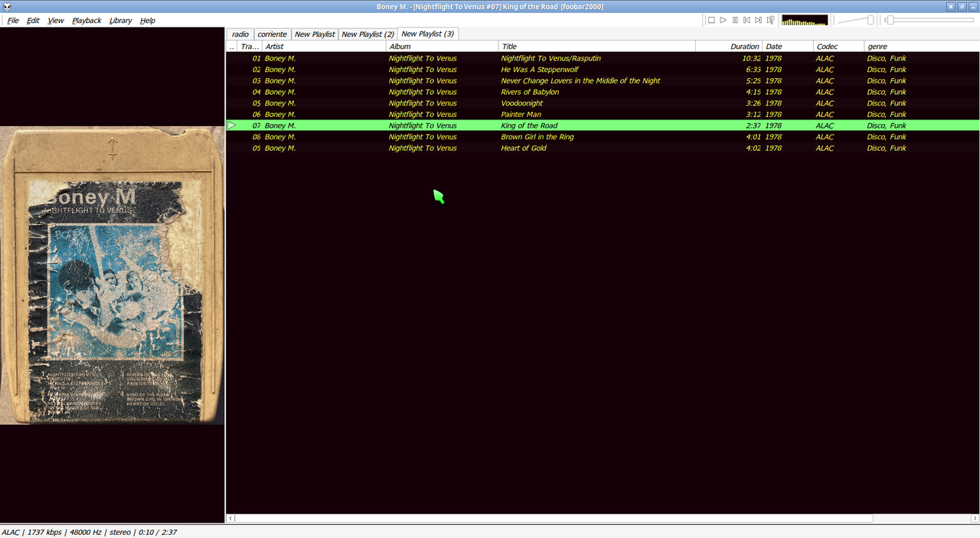980x538 pixels.
Task: Click the scrollbar right arrow
Action: coord(975,518)
